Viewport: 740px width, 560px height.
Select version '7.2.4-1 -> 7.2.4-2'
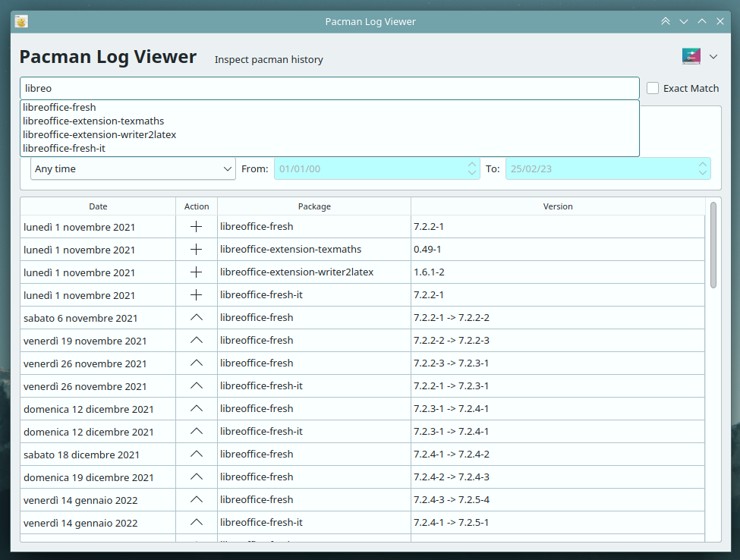(x=558, y=454)
